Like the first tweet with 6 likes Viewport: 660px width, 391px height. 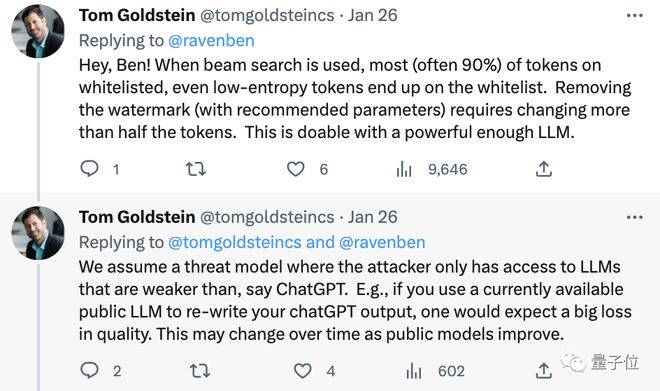[x=295, y=169]
